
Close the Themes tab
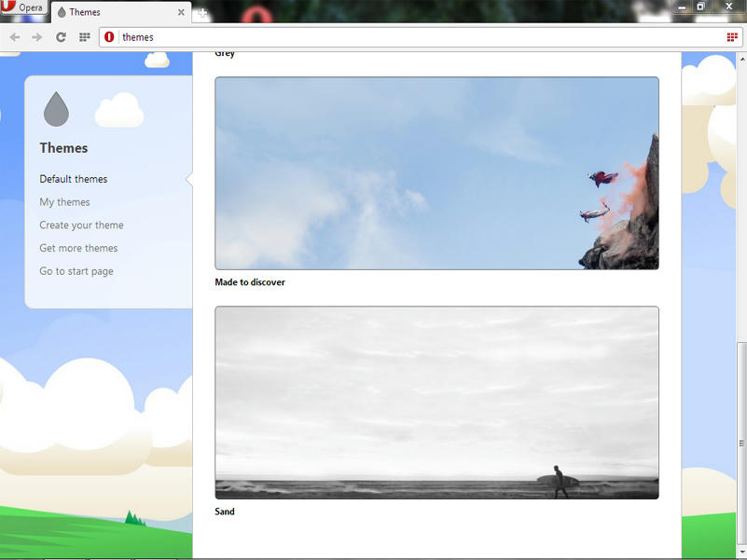181,12
